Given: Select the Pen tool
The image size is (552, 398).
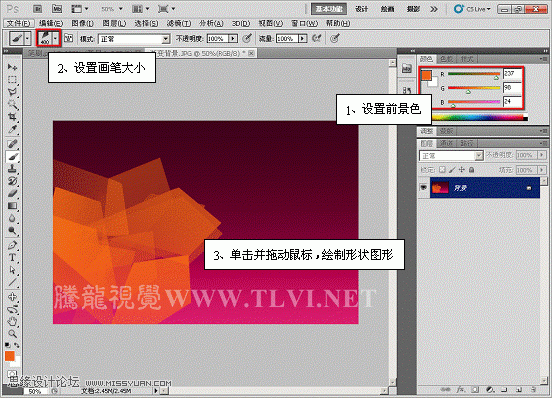Looking at the screenshot, I should [12, 245].
